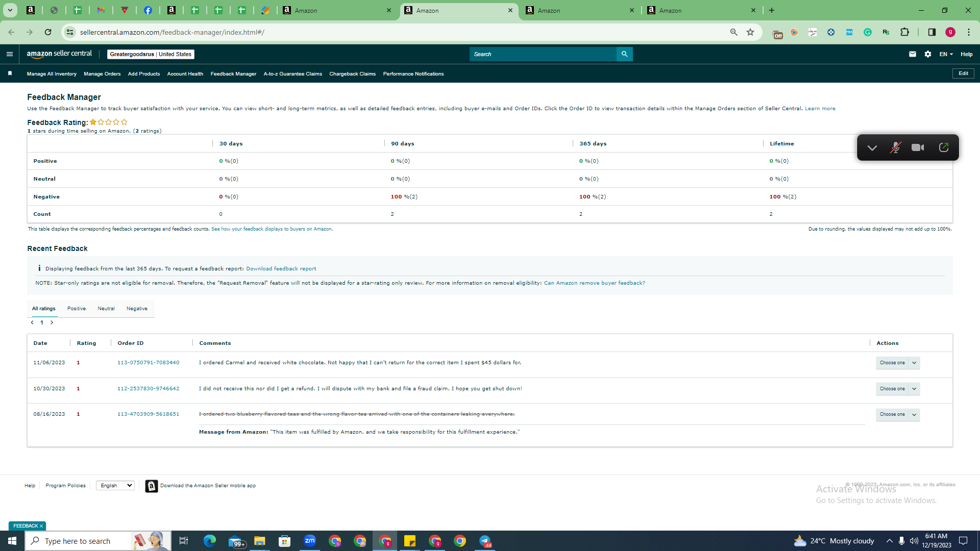Click the browser address bar URL
Image resolution: width=980 pixels, height=551 pixels.
[x=172, y=32]
